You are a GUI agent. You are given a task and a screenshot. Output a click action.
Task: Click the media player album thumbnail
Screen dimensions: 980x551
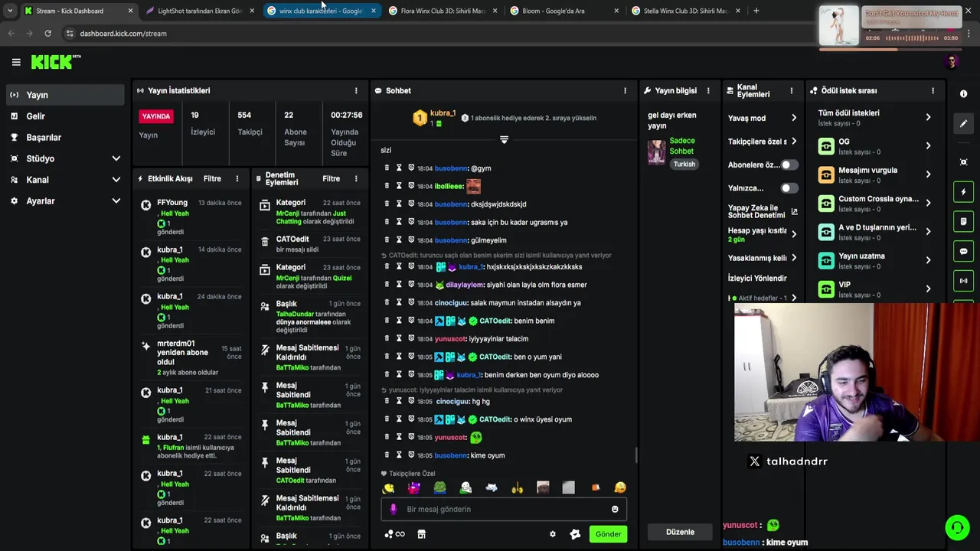pyautogui.click(x=838, y=26)
